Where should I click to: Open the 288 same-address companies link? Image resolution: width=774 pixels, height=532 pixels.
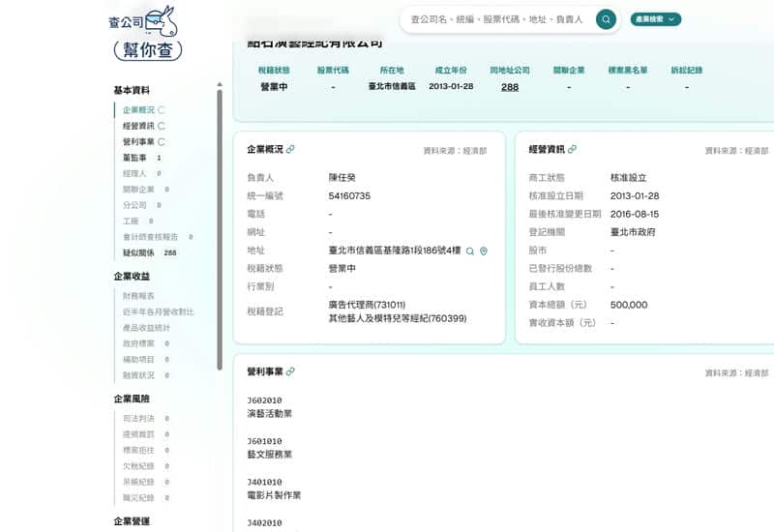[509, 87]
